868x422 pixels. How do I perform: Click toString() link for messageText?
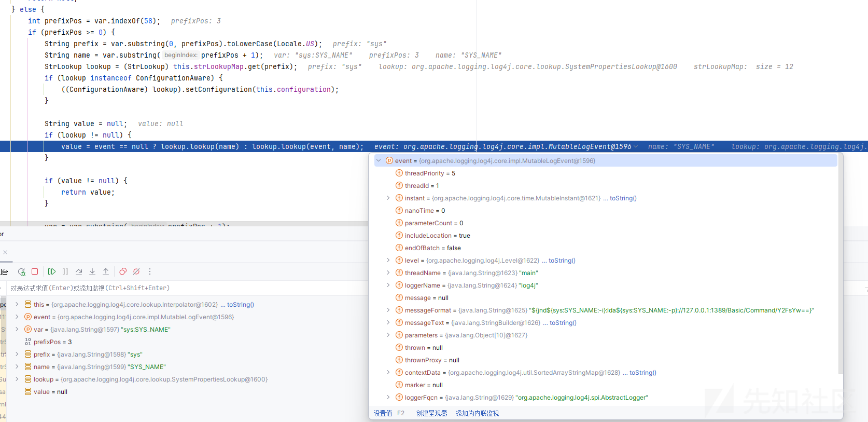click(563, 323)
